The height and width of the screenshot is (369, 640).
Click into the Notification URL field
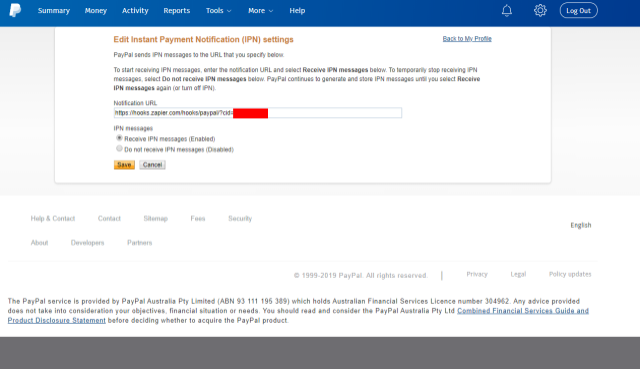tap(258, 113)
